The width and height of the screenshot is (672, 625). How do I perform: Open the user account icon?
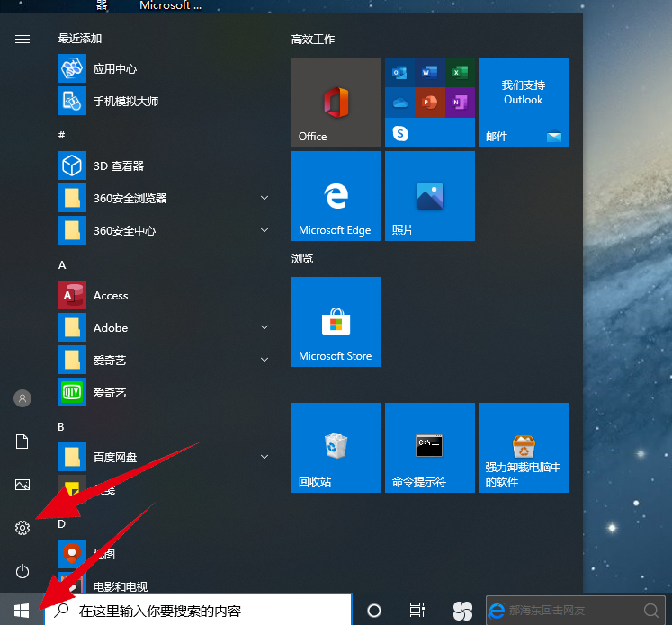pos(22,398)
